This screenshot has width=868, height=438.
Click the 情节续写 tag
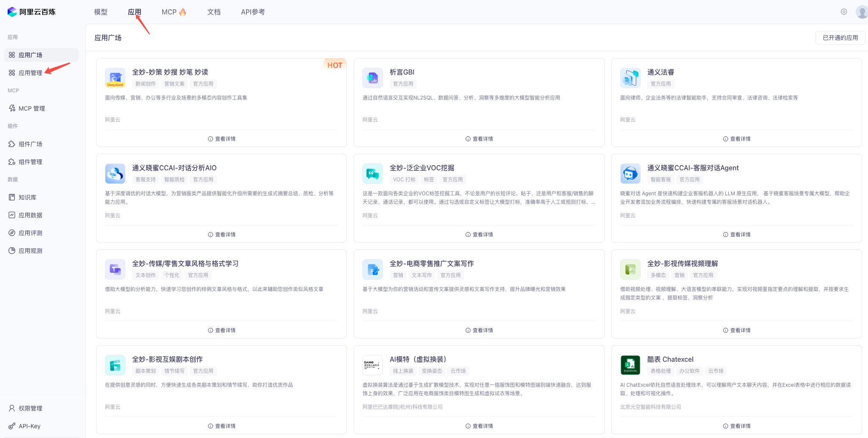click(174, 371)
